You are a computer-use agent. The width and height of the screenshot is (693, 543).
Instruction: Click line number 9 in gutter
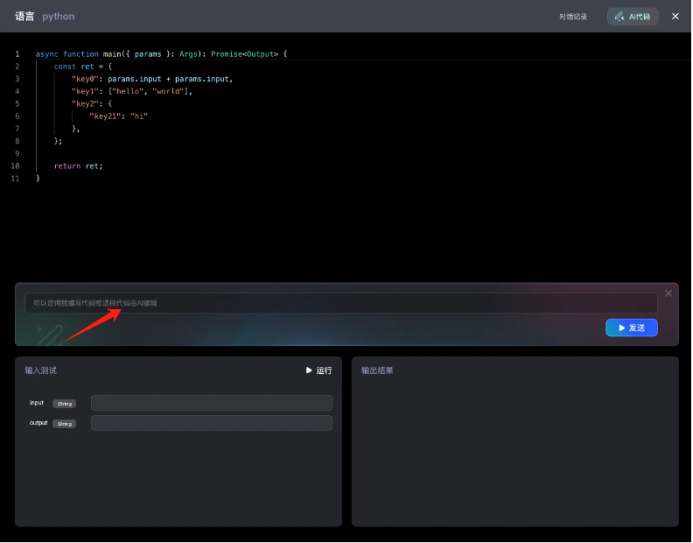[17, 154]
